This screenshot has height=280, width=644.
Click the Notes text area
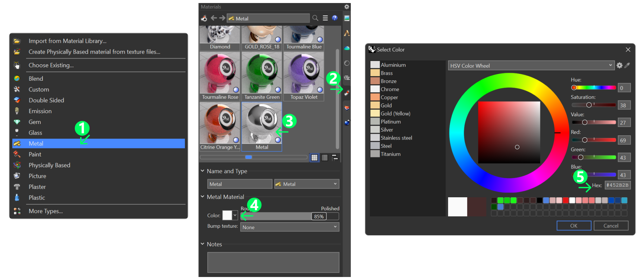point(273,262)
